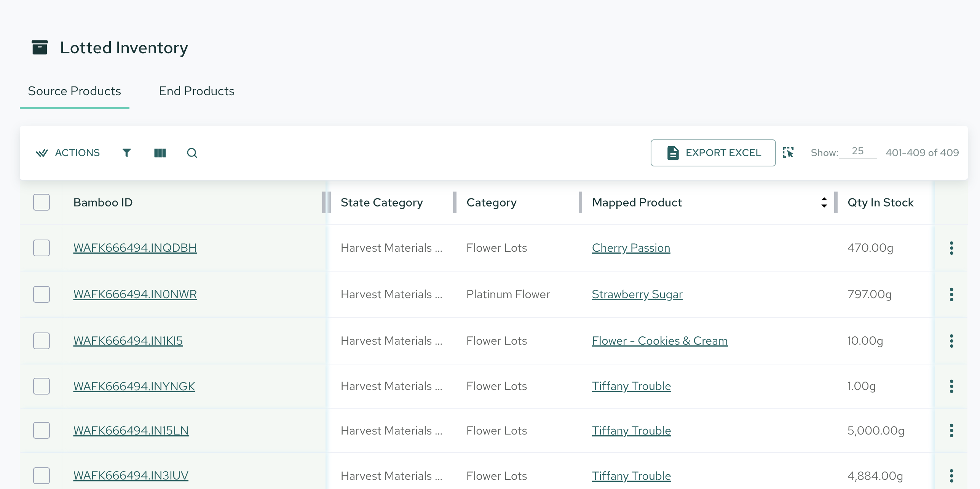Image resolution: width=980 pixels, height=489 pixels.
Task: Click the Category column header
Action: coord(492,202)
